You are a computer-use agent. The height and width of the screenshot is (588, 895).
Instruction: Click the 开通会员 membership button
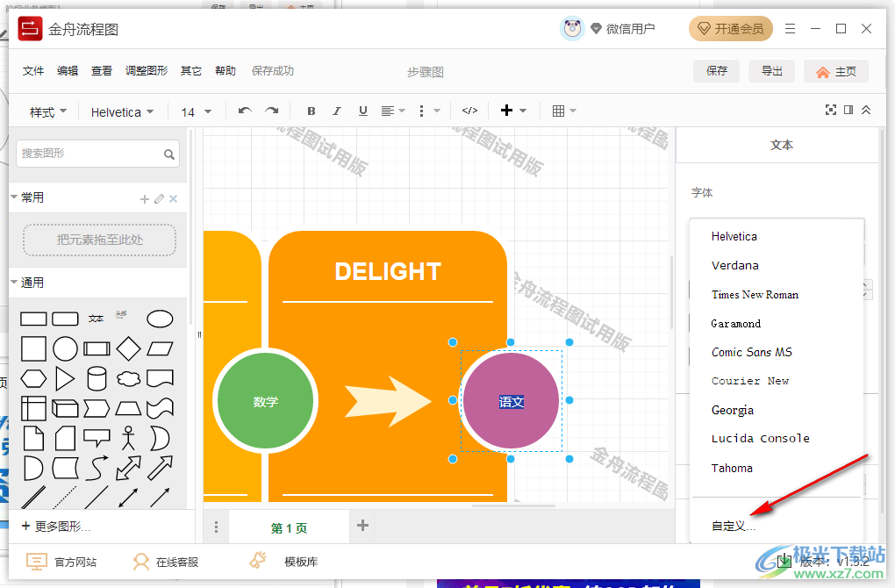tap(731, 29)
